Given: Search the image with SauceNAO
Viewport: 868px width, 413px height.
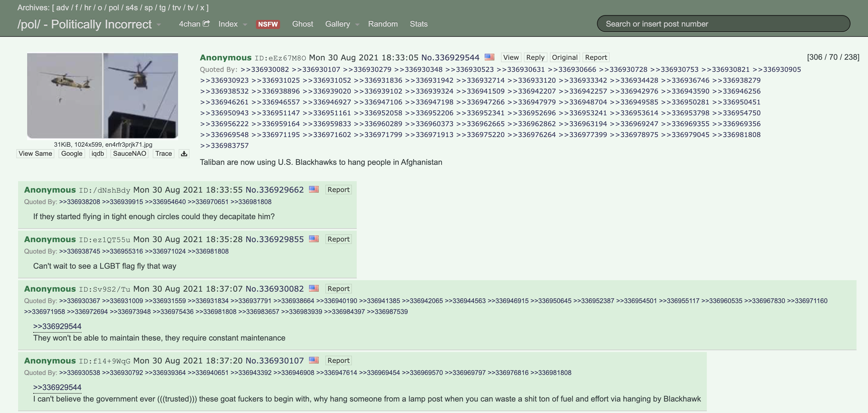Looking at the screenshot, I should click(x=129, y=153).
